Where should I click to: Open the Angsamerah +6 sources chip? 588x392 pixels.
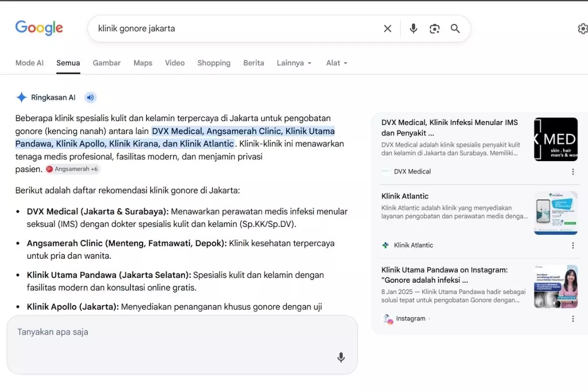[73, 169]
